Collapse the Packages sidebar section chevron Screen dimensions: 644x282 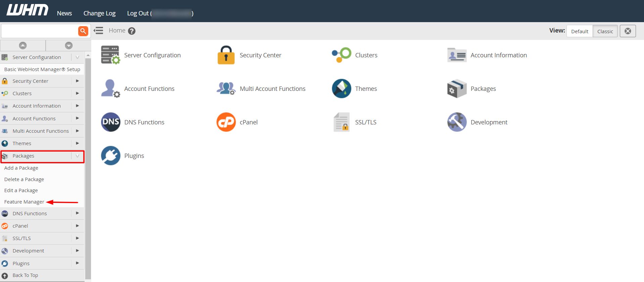[x=78, y=156]
